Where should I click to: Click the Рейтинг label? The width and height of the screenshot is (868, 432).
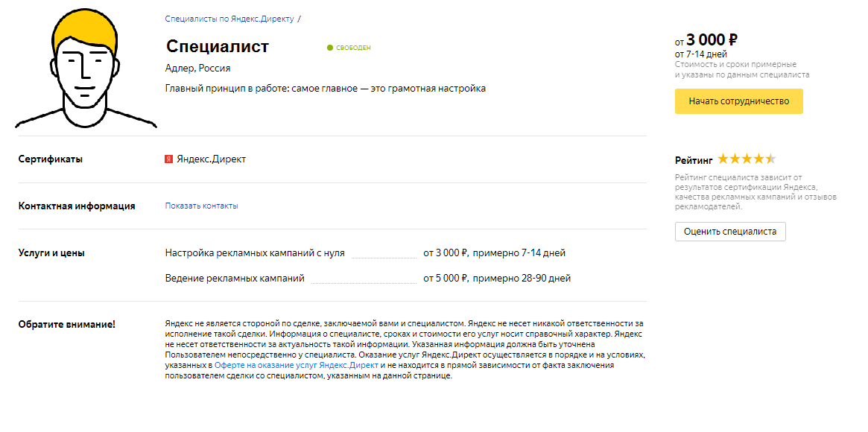click(694, 160)
